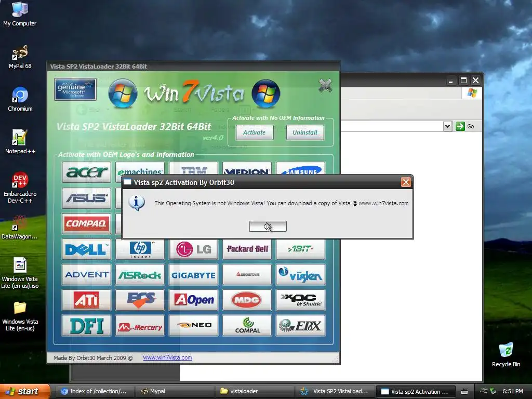This screenshot has width=532, height=399.
Task: Switch to Vista sp2 Activation taskbar item
Action: point(415,392)
